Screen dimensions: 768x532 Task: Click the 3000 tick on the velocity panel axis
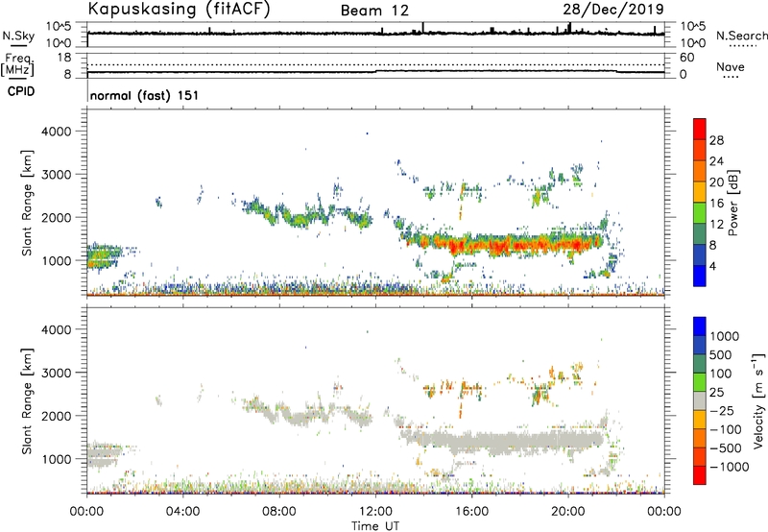57,373
